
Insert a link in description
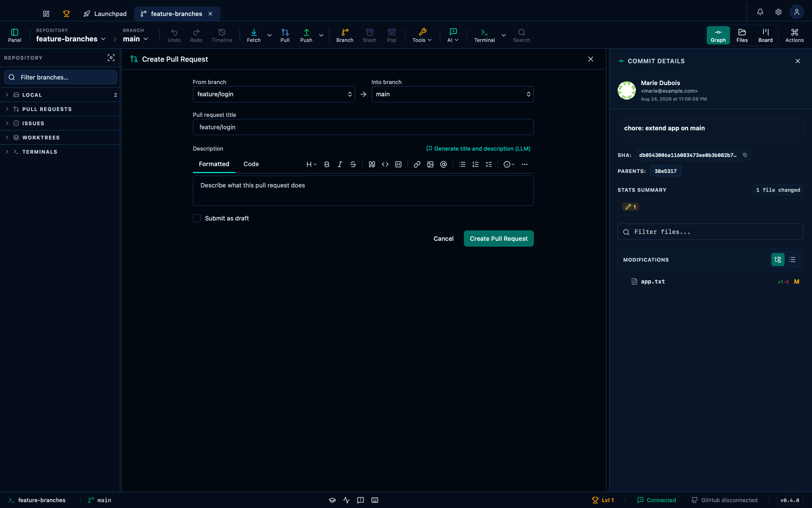(417, 164)
